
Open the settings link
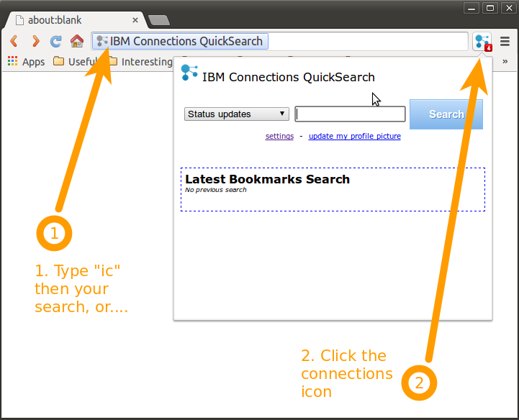[279, 136]
